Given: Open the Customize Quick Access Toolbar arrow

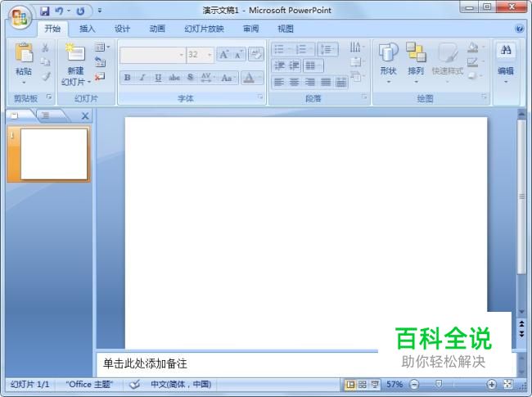Looking at the screenshot, I should [100, 11].
